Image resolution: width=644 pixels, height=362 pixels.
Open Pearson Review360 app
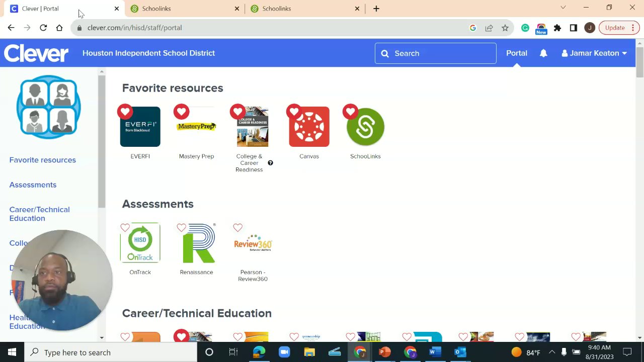pyautogui.click(x=253, y=243)
